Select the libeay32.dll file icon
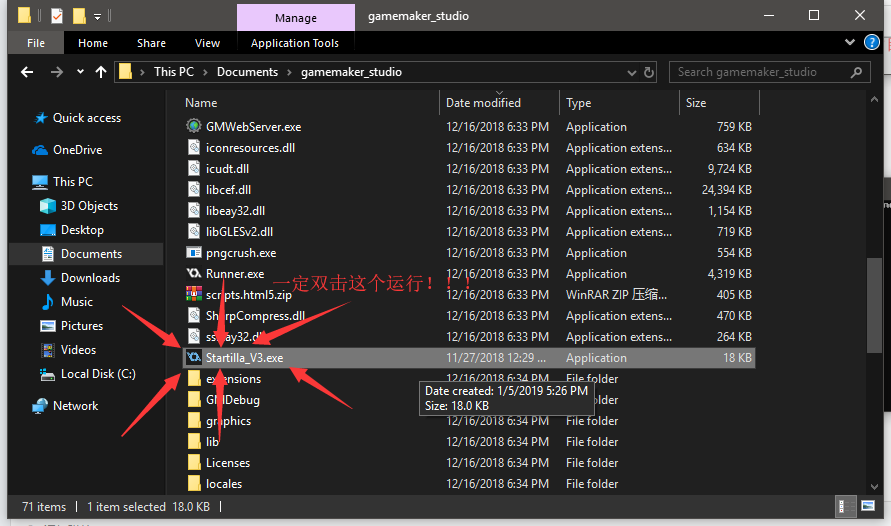The image size is (891, 526). pos(194,211)
